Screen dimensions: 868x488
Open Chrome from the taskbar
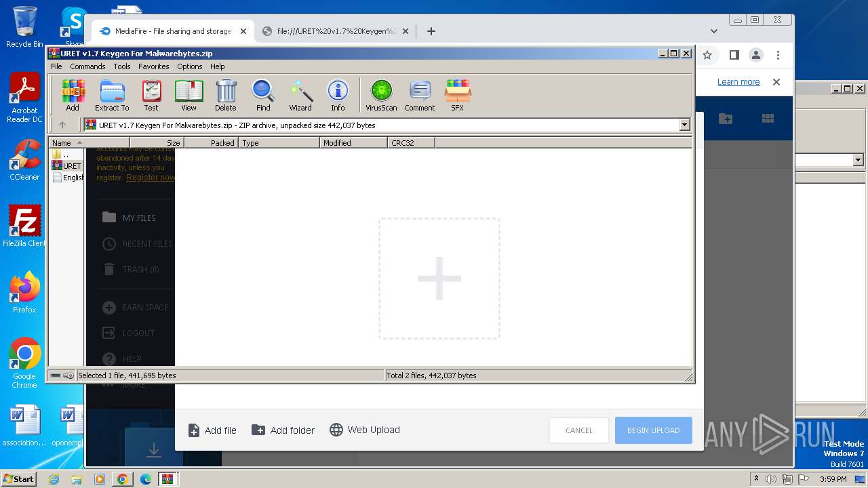[122, 479]
